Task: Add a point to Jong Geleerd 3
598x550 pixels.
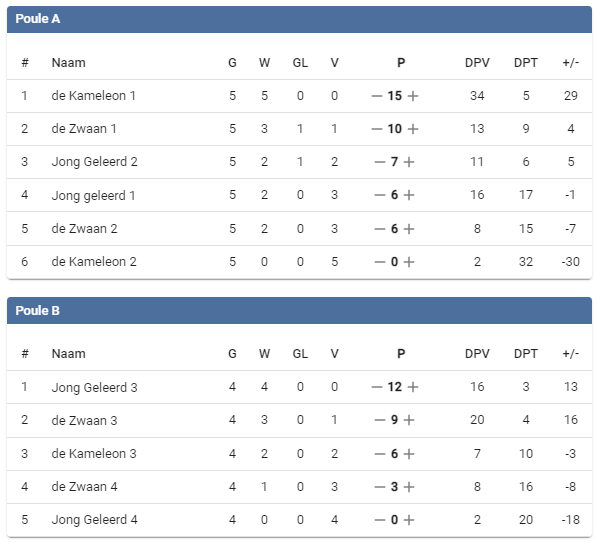Action: [x=413, y=387]
